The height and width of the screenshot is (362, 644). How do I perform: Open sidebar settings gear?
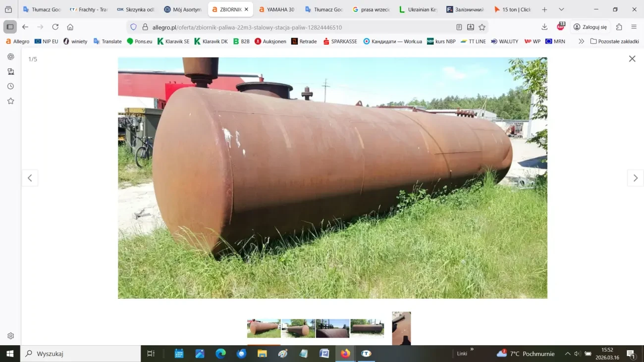[x=10, y=336]
